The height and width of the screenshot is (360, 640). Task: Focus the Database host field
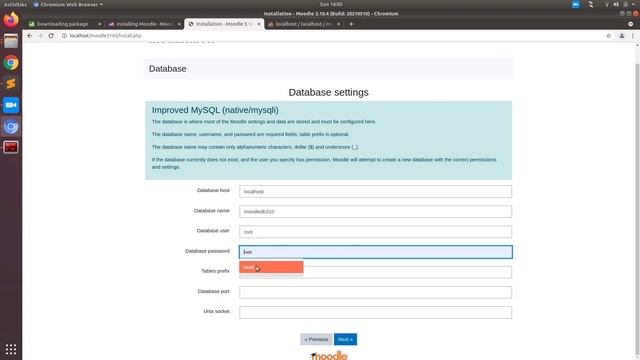pyautogui.click(x=375, y=191)
